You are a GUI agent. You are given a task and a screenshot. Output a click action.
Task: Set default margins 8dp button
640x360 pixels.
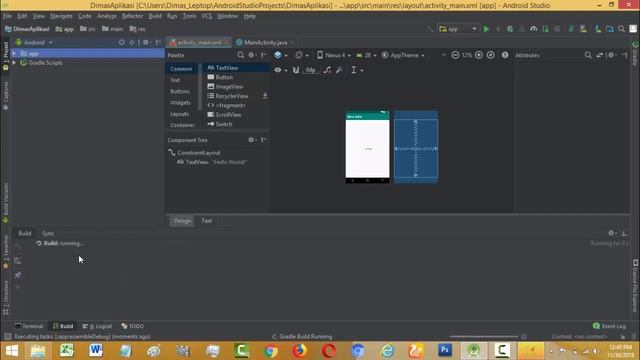point(311,70)
